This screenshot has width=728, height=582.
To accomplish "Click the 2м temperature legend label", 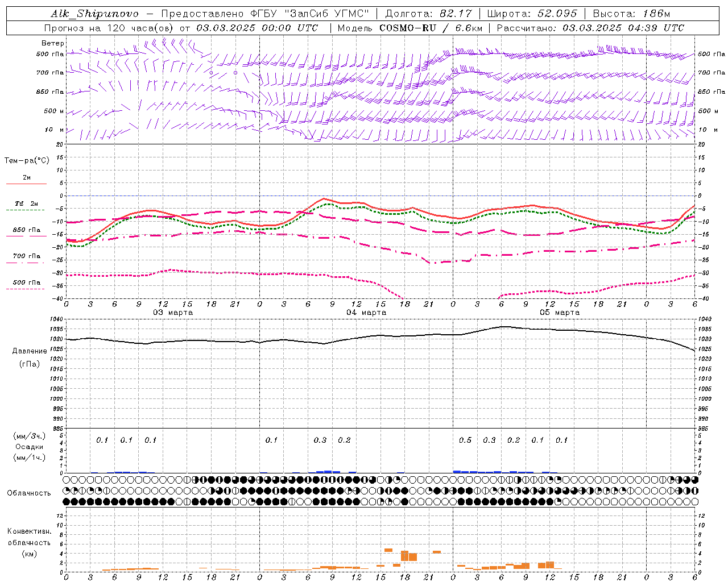I will click(x=27, y=178).
